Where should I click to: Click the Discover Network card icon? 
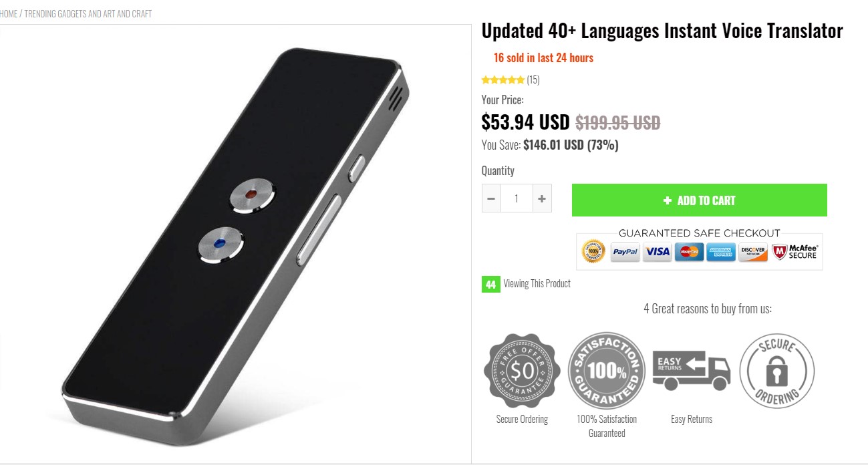pos(754,252)
